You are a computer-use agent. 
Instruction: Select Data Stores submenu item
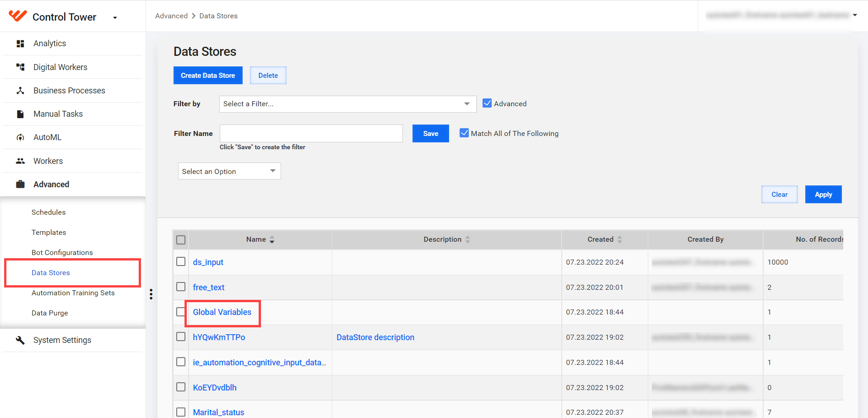51,273
